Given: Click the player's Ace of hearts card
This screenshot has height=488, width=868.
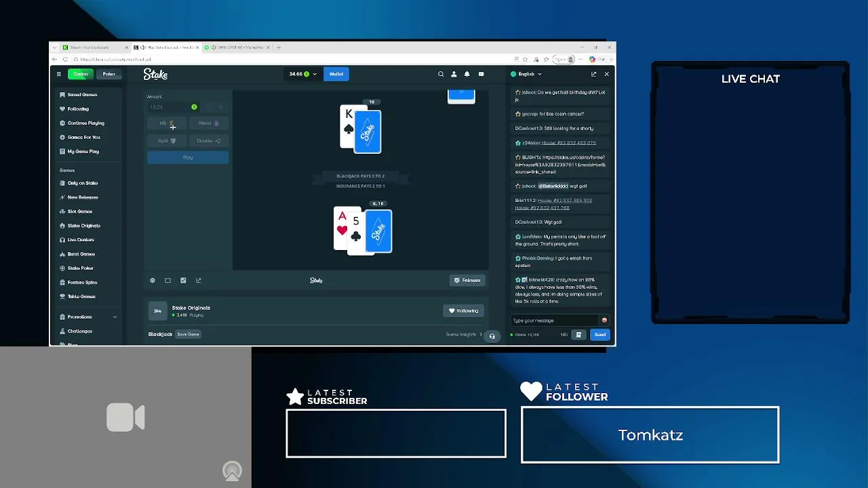Looking at the screenshot, I should (341, 228).
